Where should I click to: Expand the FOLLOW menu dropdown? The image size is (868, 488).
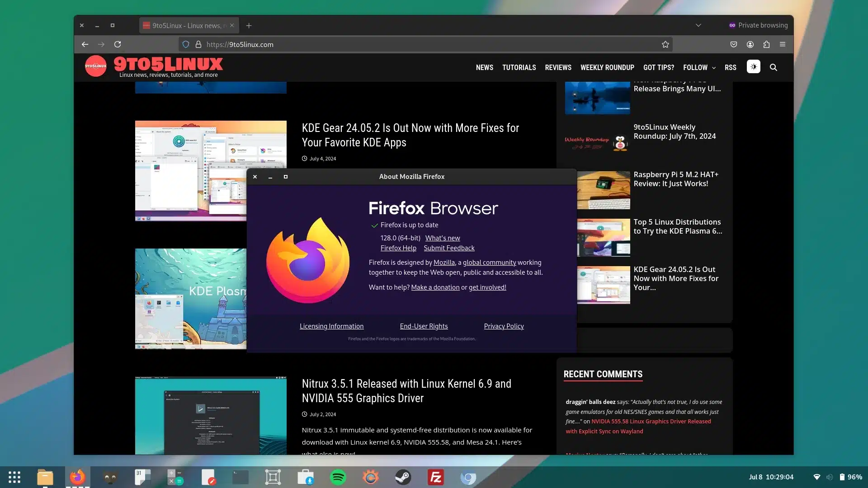tap(699, 67)
